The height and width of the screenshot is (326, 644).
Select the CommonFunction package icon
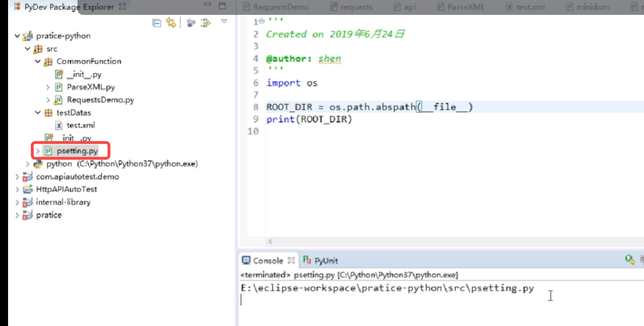tap(48, 62)
